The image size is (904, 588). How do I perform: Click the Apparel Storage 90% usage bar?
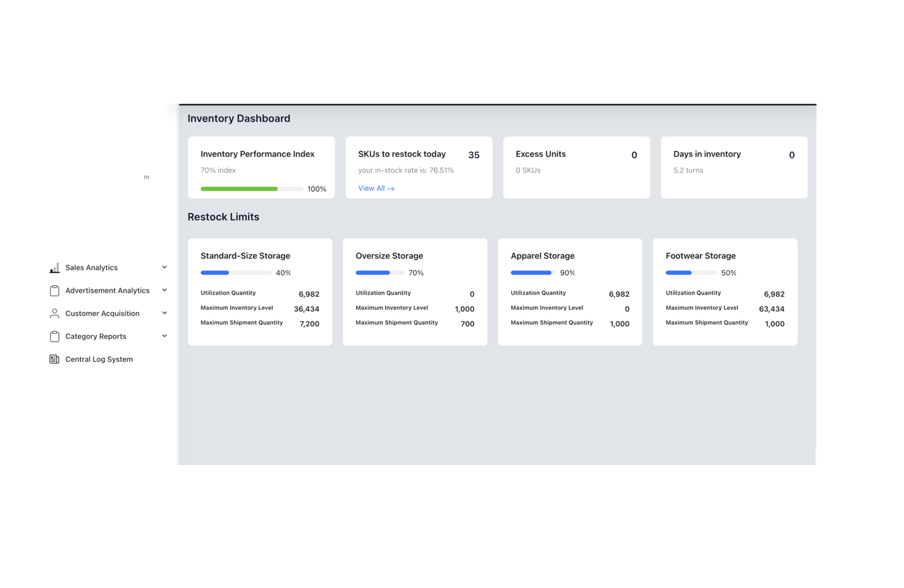point(532,273)
